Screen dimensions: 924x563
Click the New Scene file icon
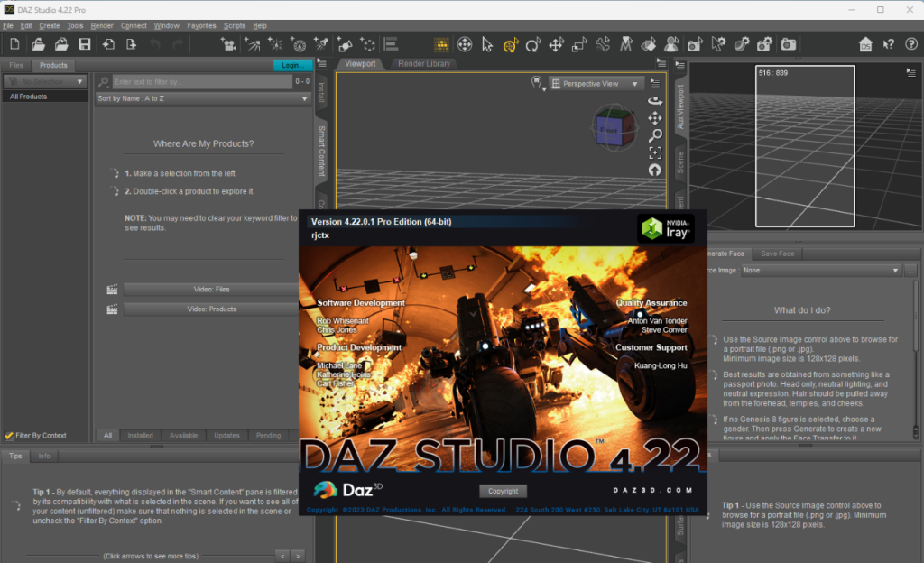click(x=14, y=44)
